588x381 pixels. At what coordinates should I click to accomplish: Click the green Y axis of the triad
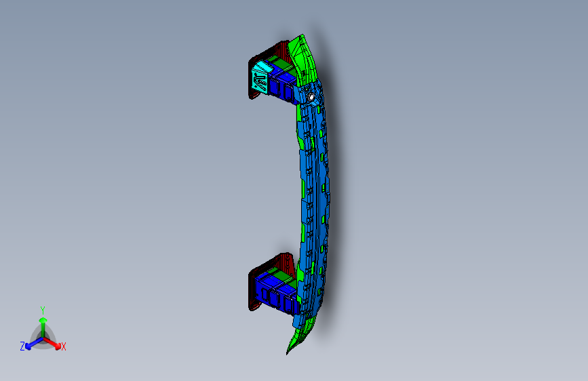tap(43, 324)
